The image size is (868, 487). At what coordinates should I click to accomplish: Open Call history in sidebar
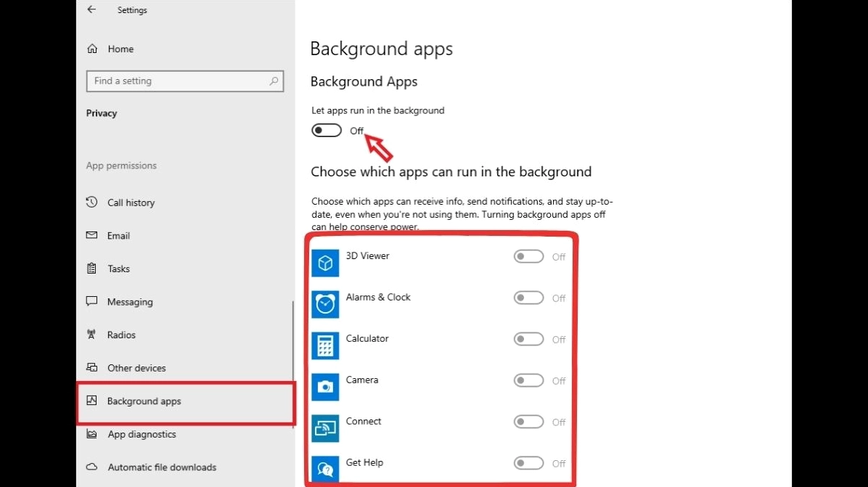coord(131,202)
